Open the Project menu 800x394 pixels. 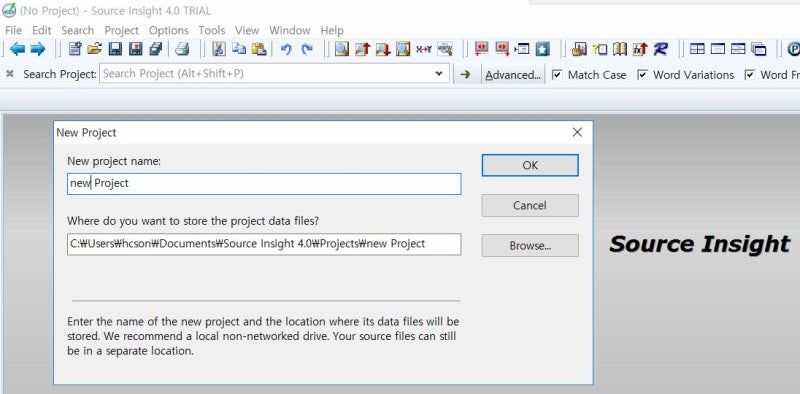tap(121, 30)
